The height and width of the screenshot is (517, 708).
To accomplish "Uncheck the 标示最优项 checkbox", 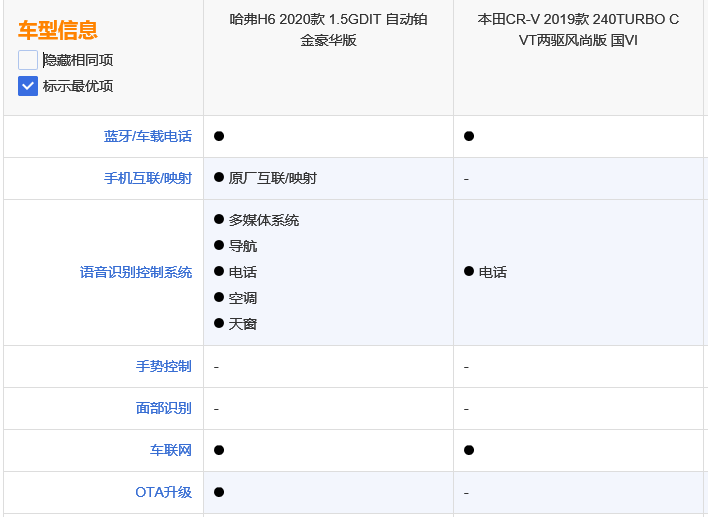I will [x=28, y=86].
